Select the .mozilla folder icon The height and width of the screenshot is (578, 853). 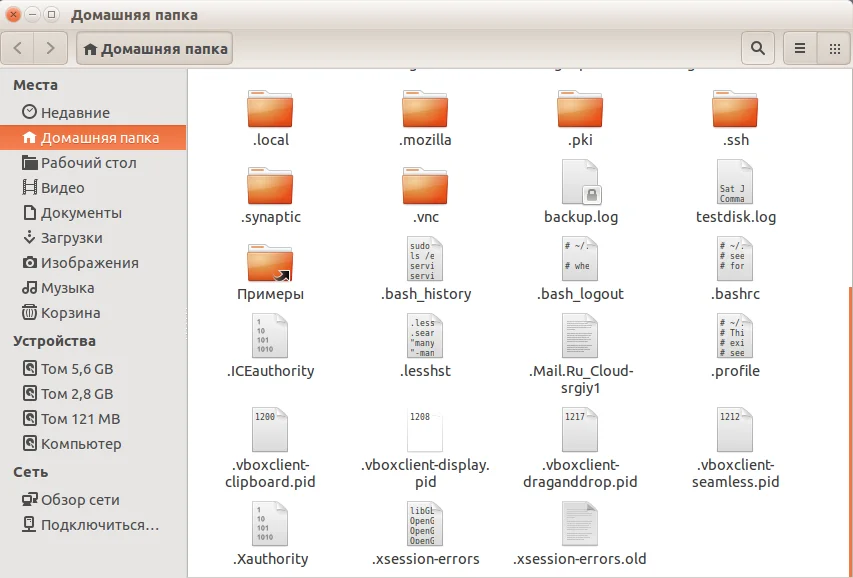point(425,109)
